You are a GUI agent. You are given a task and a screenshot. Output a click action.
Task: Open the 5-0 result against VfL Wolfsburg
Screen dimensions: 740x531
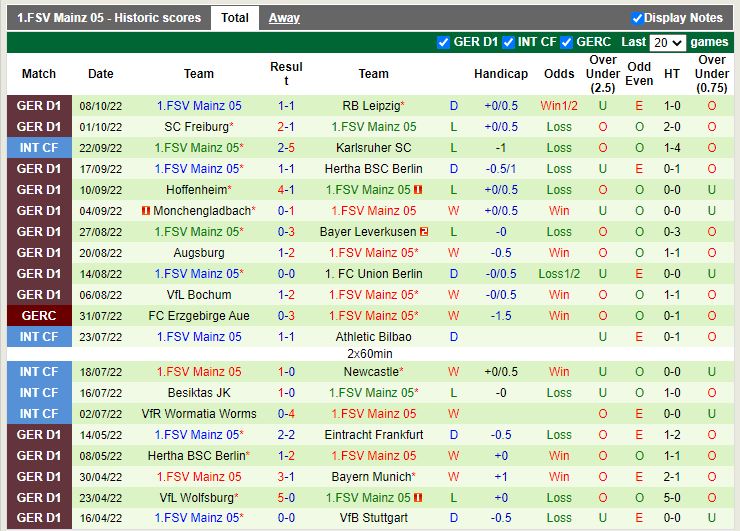coord(286,498)
